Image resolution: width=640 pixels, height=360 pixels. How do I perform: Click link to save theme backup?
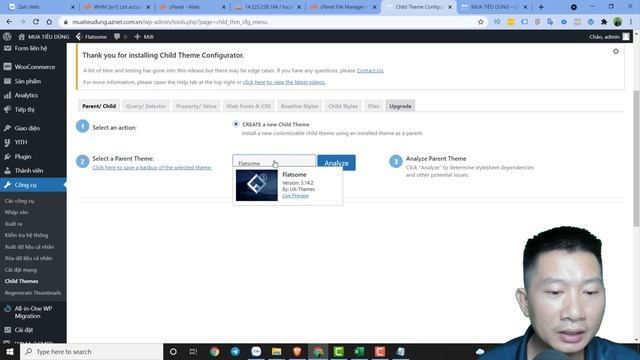point(152,167)
